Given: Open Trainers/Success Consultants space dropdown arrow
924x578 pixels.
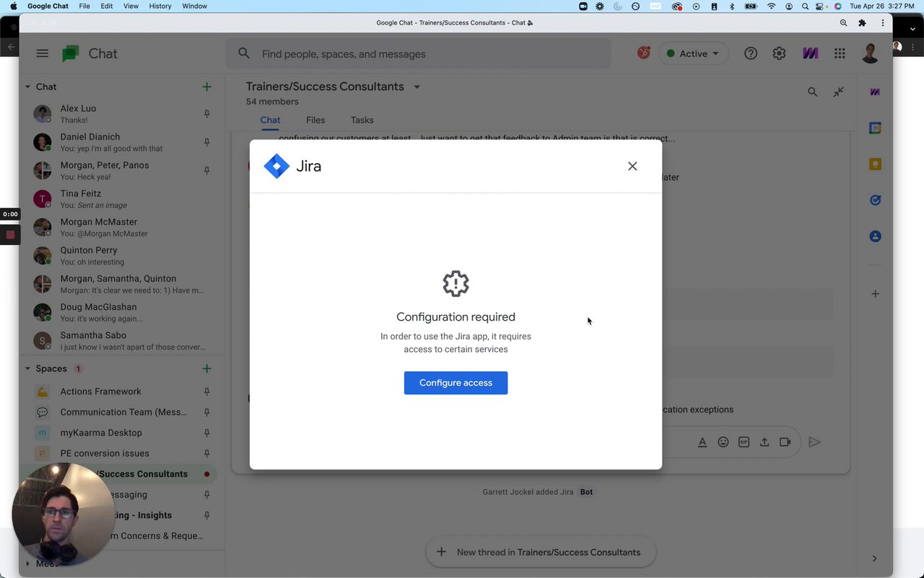Looking at the screenshot, I should [417, 87].
